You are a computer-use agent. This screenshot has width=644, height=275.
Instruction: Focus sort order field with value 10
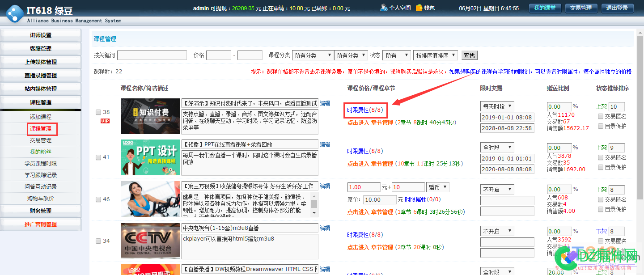point(617,106)
